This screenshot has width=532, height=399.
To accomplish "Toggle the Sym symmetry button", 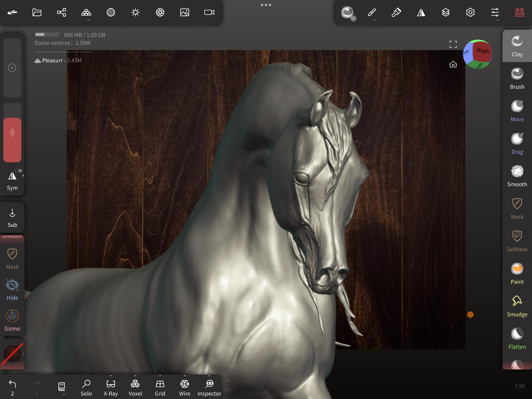I will pyautogui.click(x=12, y=180).
